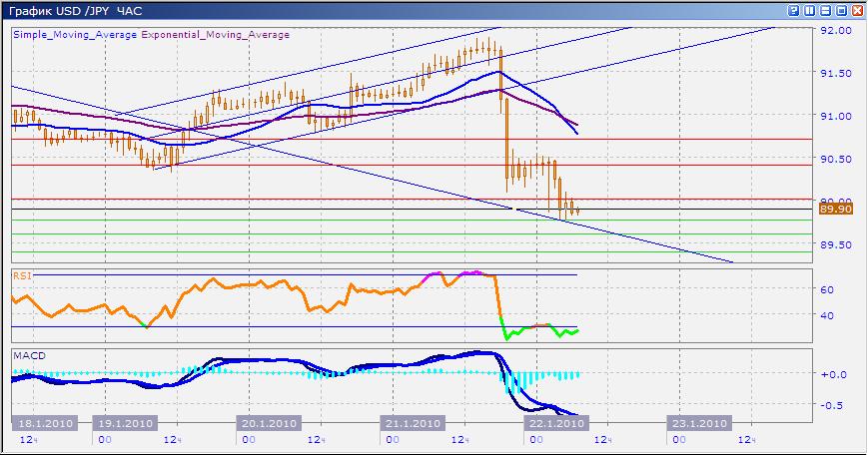Select the RSI indicator label
This screenshot has width=868, height=455.
tap(22, 275)
